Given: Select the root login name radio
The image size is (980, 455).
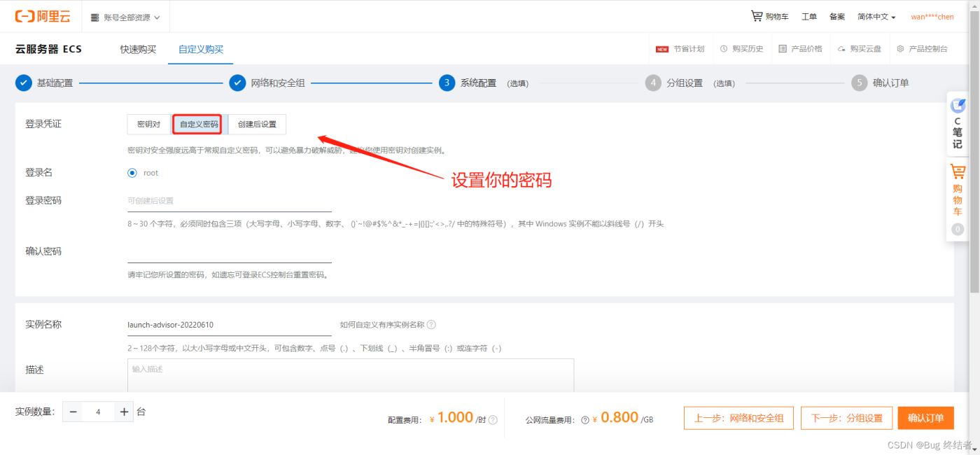Looking at the screenshot, I should tap(132, 173).
